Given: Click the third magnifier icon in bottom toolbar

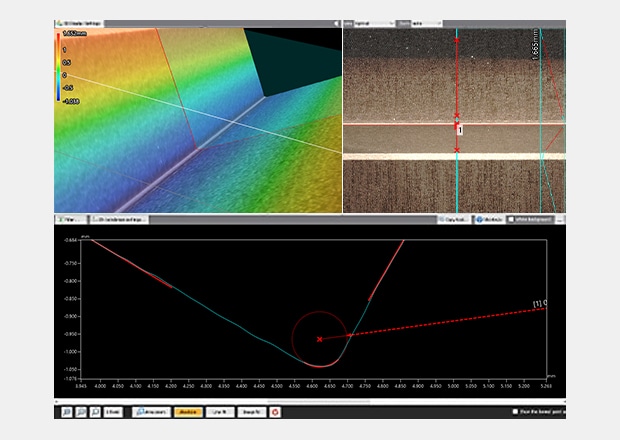Looking at the screenshot, I should (x=93, y=411).
